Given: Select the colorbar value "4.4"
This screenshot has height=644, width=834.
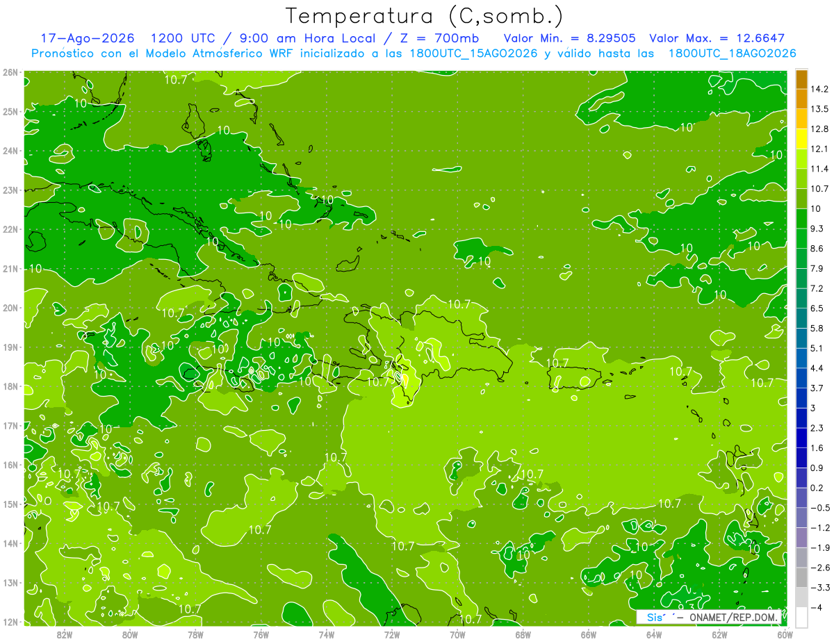Looking at the screenshot, I should click(x=817, y=368).
